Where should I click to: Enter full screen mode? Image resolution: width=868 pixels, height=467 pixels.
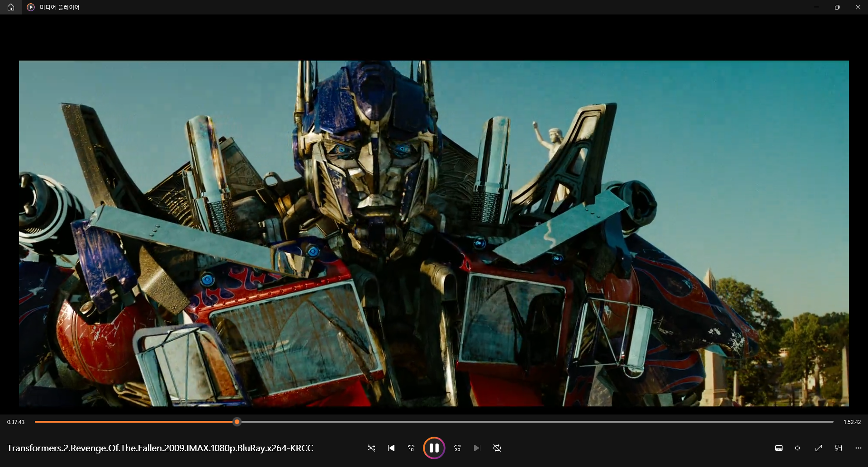[x=819, y=448]
